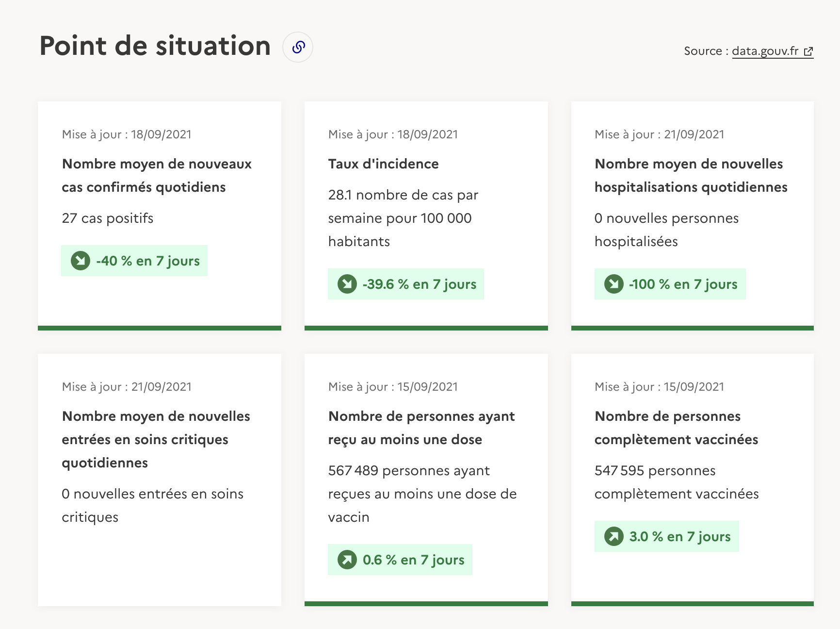Click the 'Point de situation' heading
Screen dimensions: 840x629
tap(155, 46)
